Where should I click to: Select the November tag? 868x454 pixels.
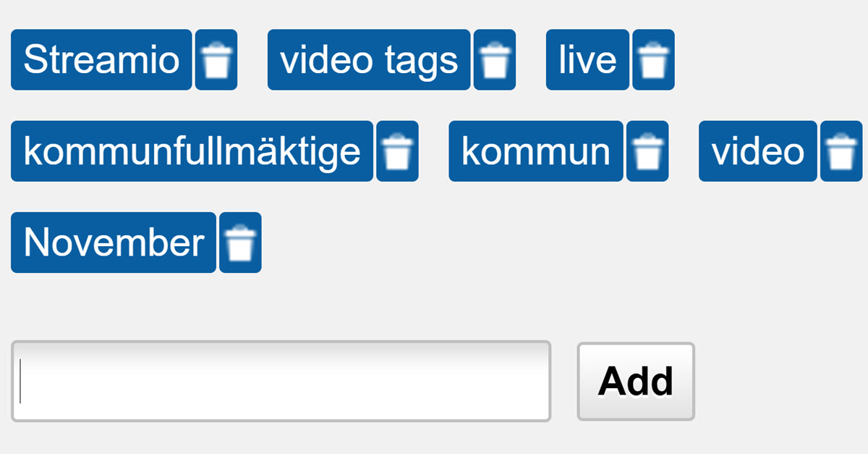(x=112, y=243)
